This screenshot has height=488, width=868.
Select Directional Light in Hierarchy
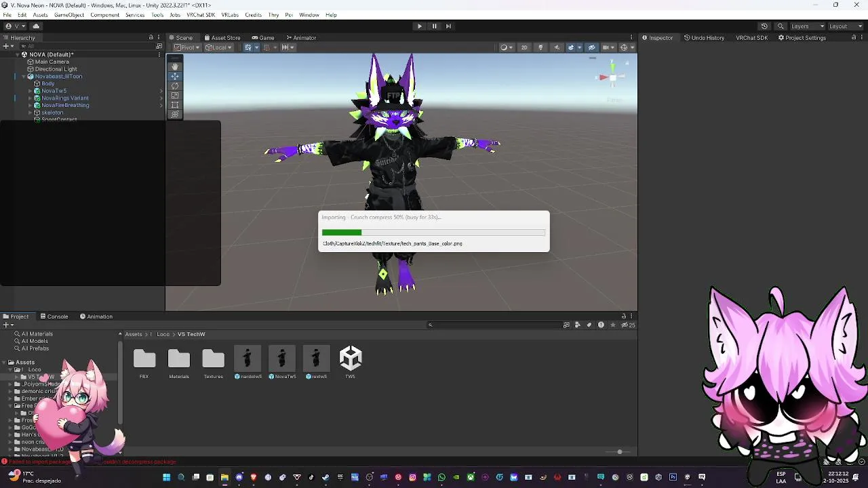(56, 69)
